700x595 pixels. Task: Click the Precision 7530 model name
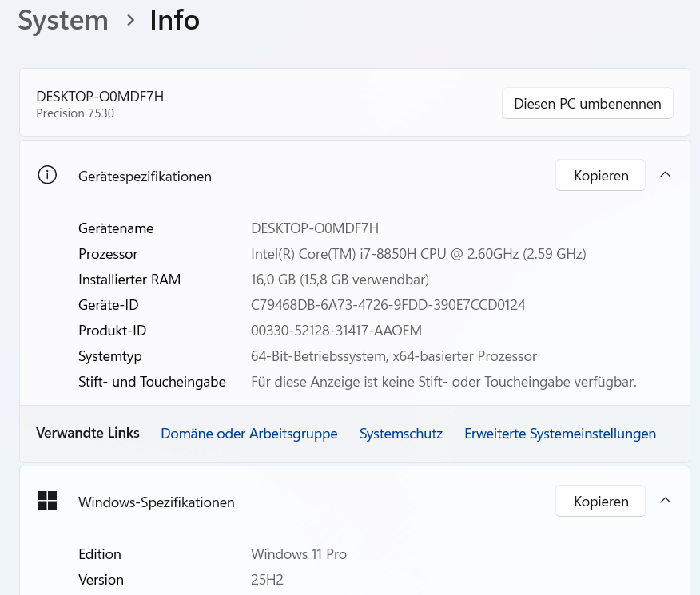point(75,113)
